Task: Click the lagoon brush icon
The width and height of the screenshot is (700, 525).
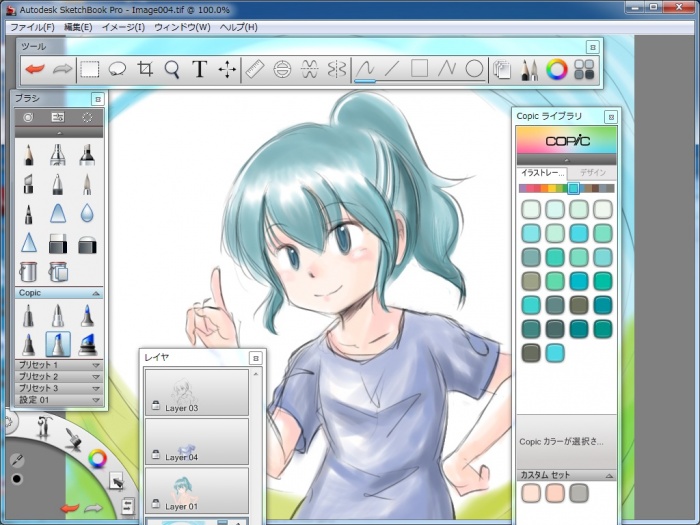Action: click(x=73, y=438)
